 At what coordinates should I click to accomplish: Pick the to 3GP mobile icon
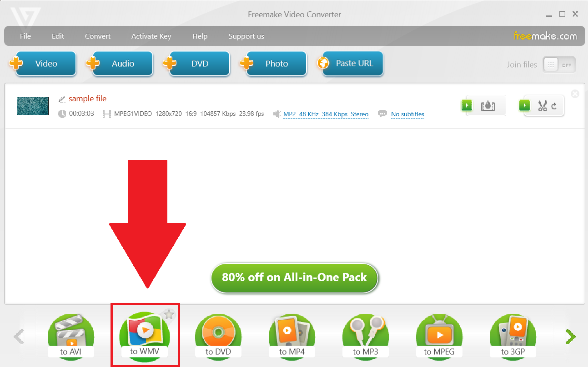pos(513,335)
